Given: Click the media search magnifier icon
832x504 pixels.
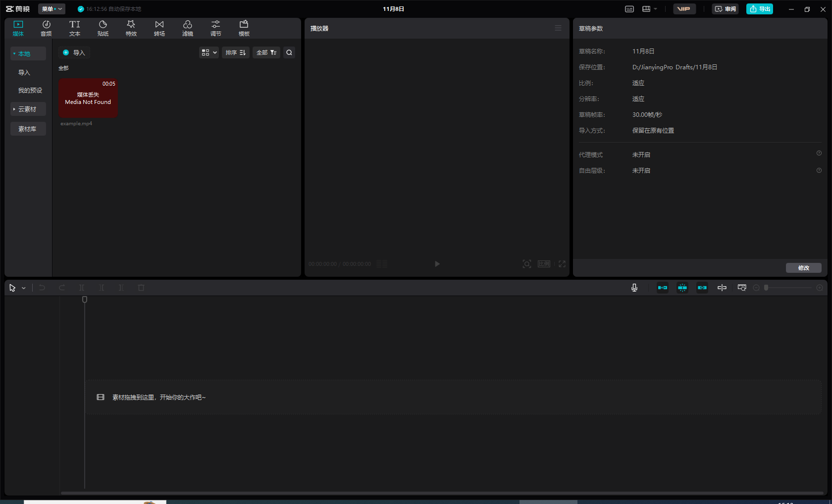Looking at the screenshot, I should (x=289, y=52).
